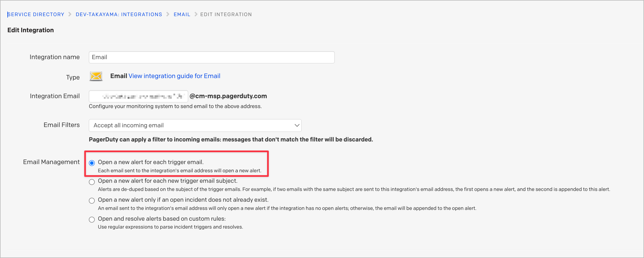Screen dimensions: 644x258
Task: Go to Service Directory breadcrumb
Action: (36, 14)
